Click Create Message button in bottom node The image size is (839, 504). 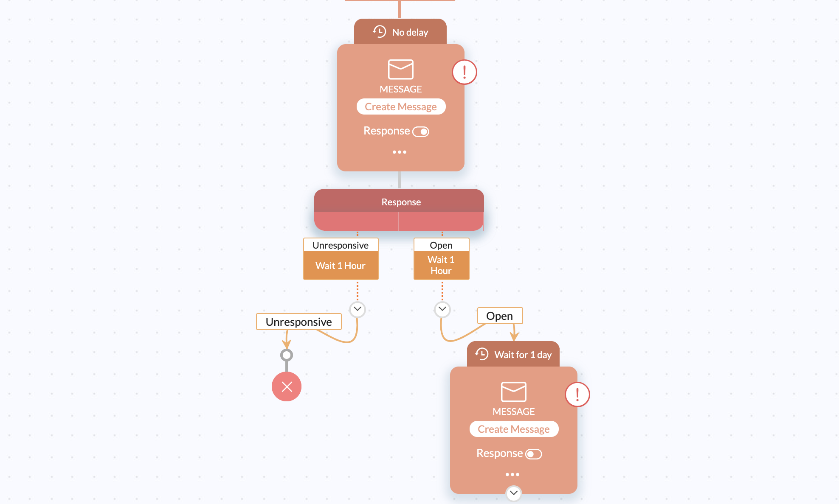pos(514,430)
